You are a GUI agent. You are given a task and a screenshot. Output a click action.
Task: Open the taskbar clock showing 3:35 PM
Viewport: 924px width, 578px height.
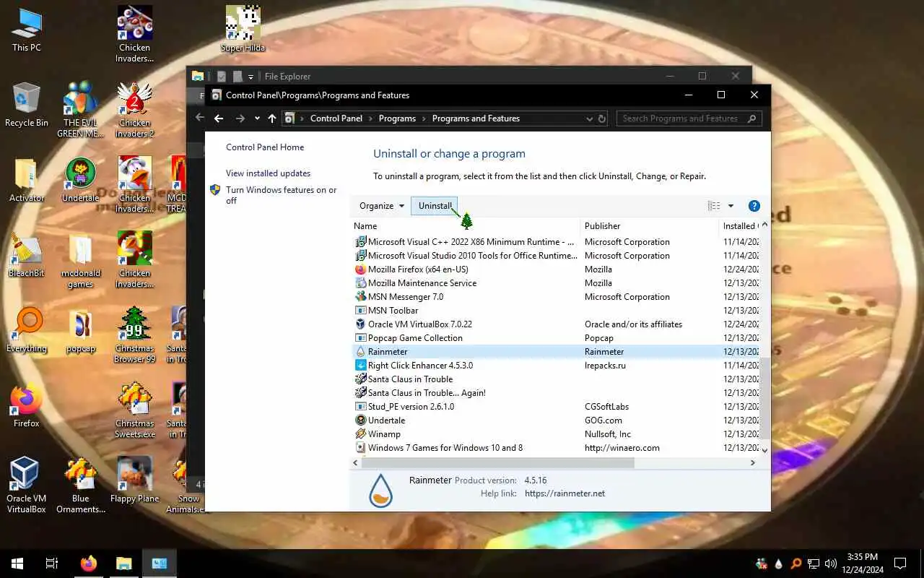[862, 564]
